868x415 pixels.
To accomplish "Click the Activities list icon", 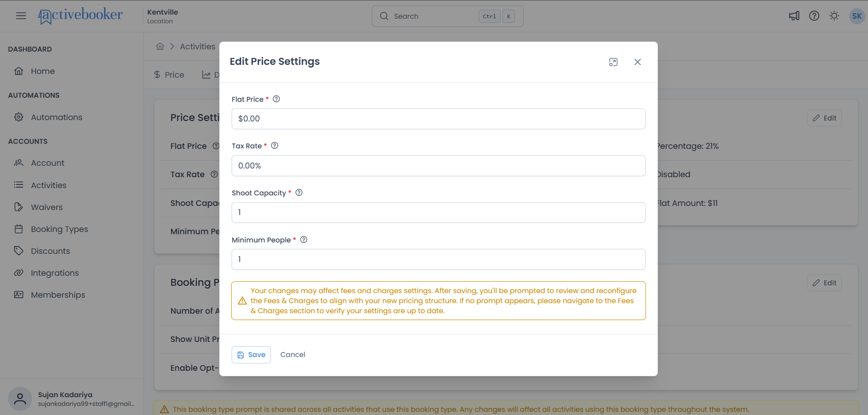I will (19, 185).
